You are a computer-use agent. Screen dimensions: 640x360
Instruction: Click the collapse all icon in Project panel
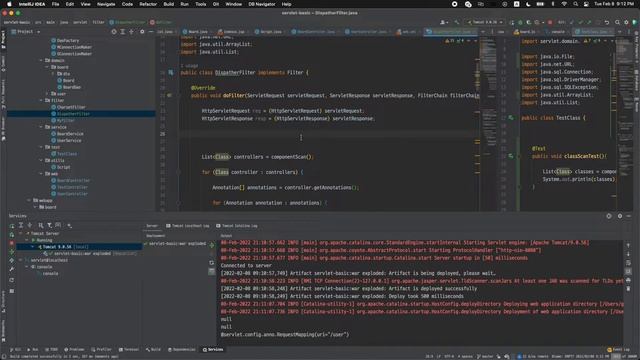pos(131,31)
